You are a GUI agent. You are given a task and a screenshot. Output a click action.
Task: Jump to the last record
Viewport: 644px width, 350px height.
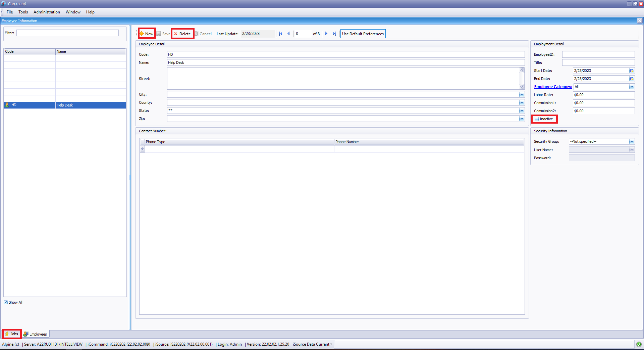(334, 34)
